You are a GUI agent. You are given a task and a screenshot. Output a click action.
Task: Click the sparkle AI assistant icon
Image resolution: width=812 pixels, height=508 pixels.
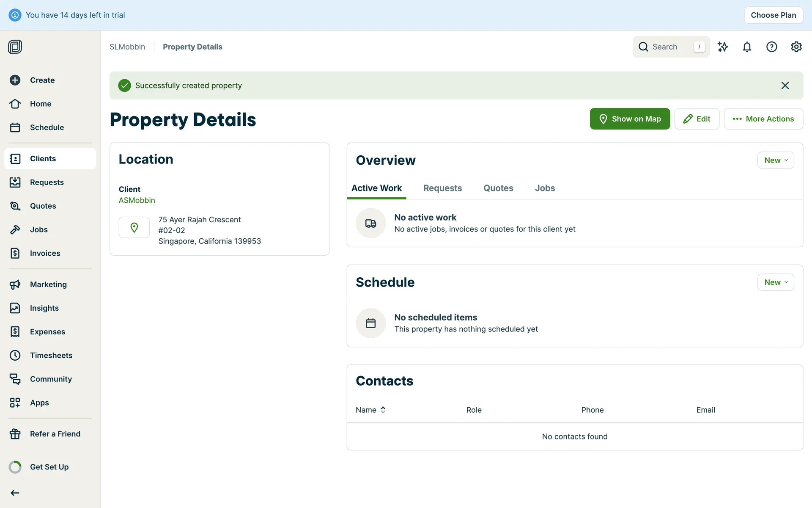click(723, 47)
